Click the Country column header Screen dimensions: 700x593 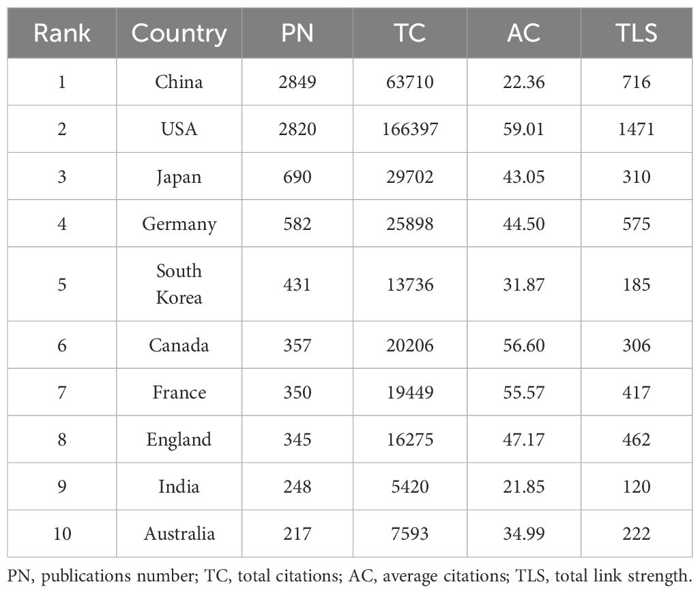point(179,33)
